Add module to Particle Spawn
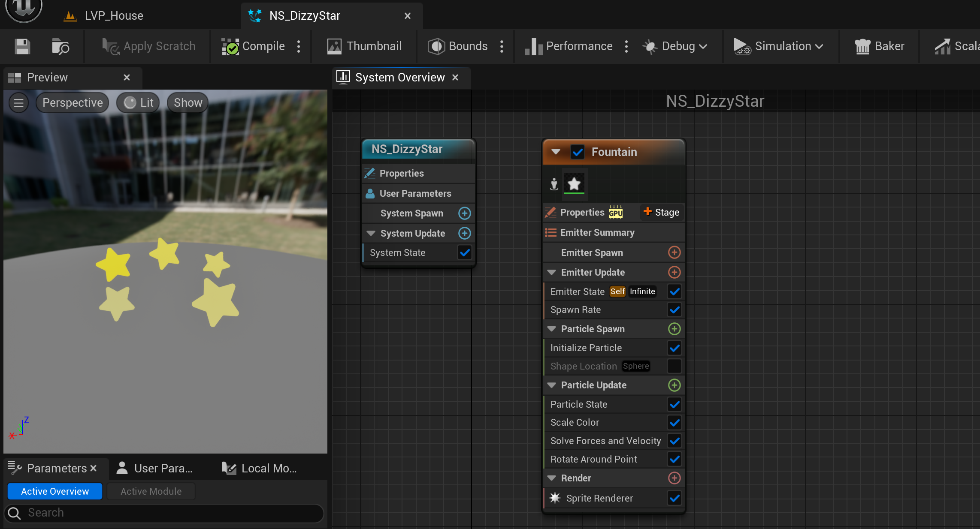The width and height of the screenshot is (980, 529). pyautogui.click(x=675, y=329)
